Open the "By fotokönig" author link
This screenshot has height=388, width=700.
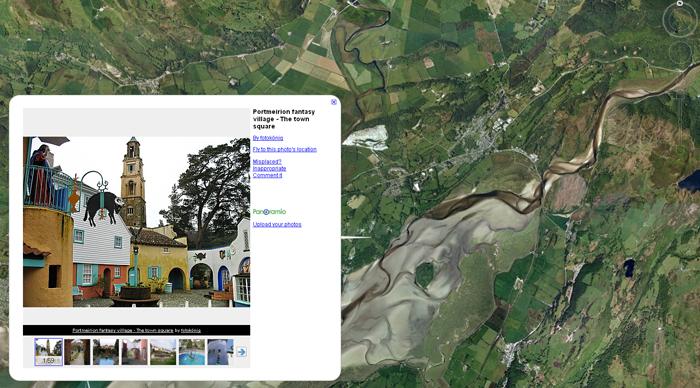coord(268,138)
